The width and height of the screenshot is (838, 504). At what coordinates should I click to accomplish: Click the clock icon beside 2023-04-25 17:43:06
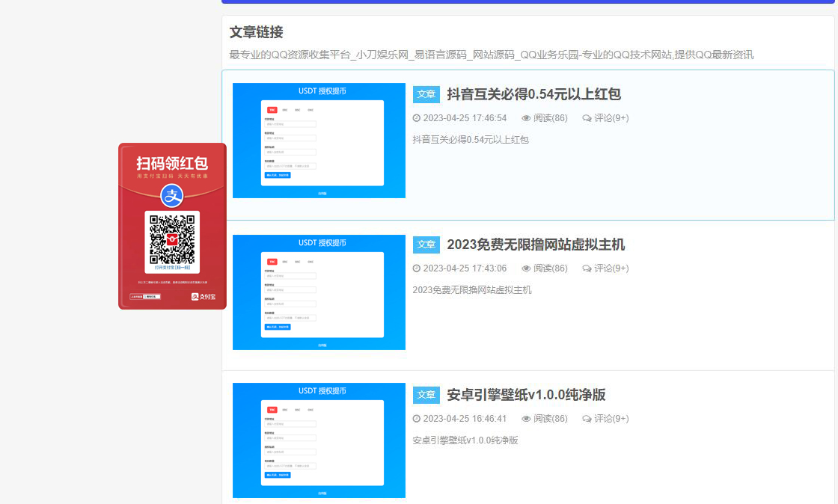[417, 268]
